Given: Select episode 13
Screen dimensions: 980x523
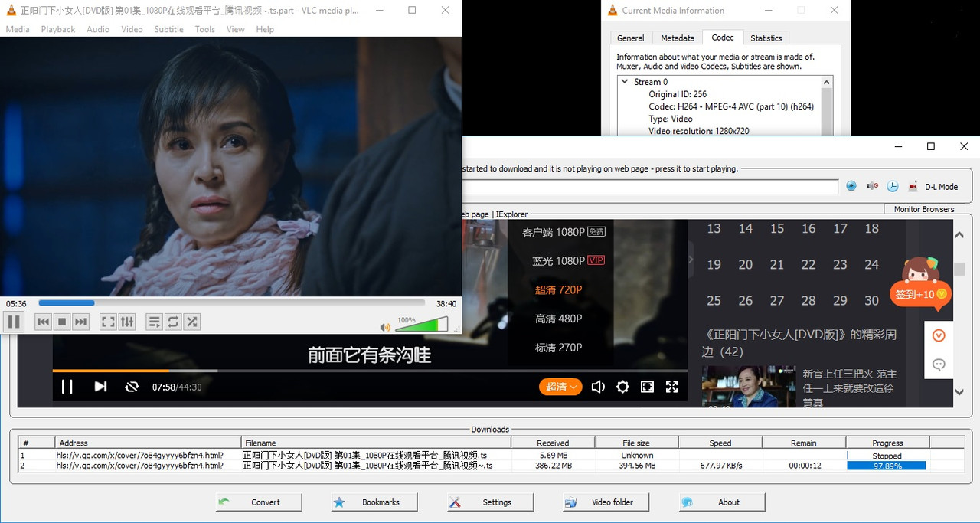Looking at the screenshot, I should 714,228.
